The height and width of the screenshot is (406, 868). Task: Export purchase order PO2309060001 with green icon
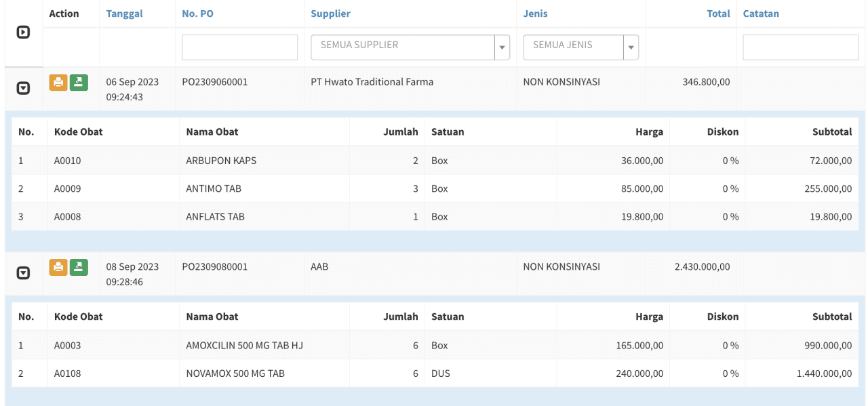pyautogui.click(x=79, y=83)
